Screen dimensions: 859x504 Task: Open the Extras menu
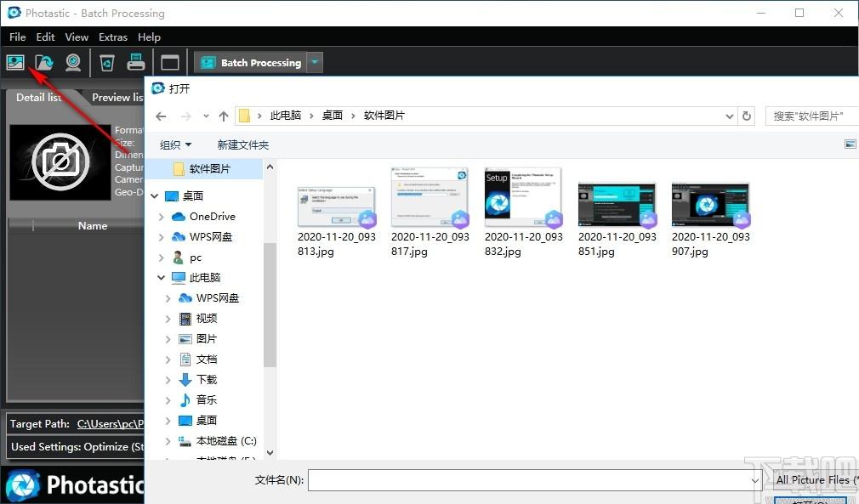point(113,37)
